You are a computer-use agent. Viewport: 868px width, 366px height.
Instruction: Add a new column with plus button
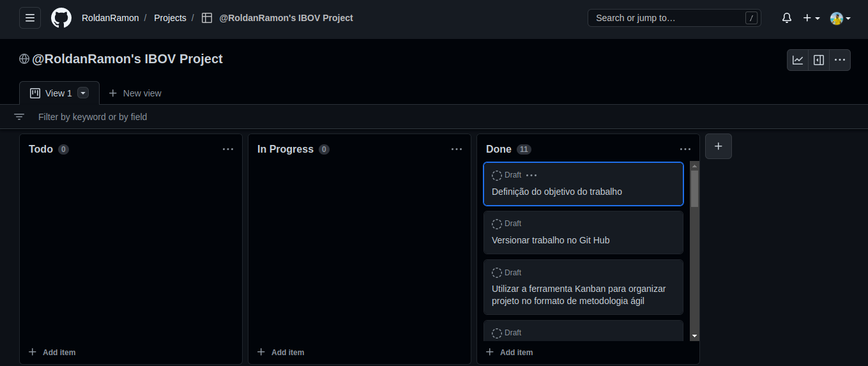(719, 146)
